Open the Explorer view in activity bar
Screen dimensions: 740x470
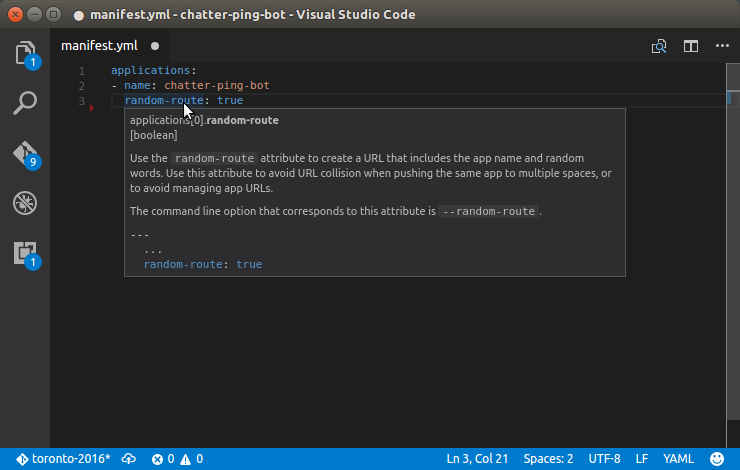(x=25, y=53)
